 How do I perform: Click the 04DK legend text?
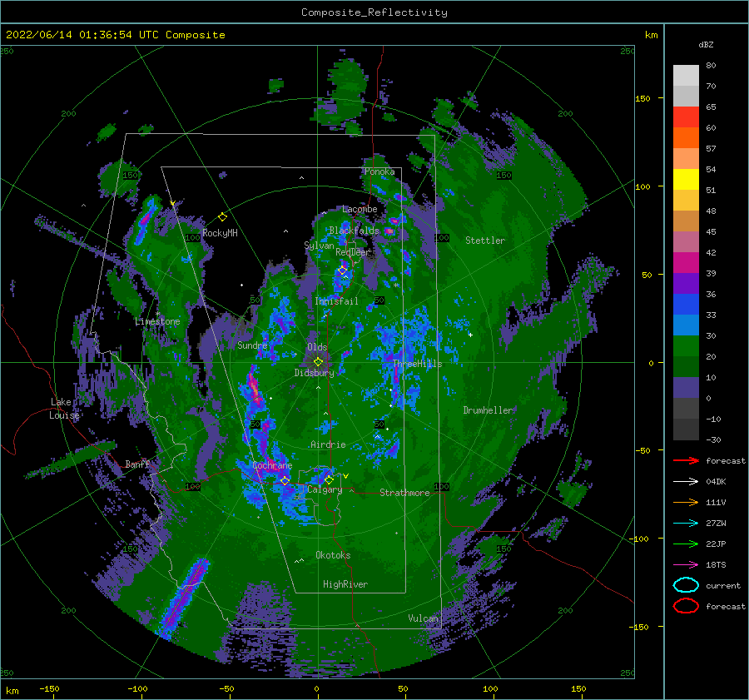tap(716, 482)
